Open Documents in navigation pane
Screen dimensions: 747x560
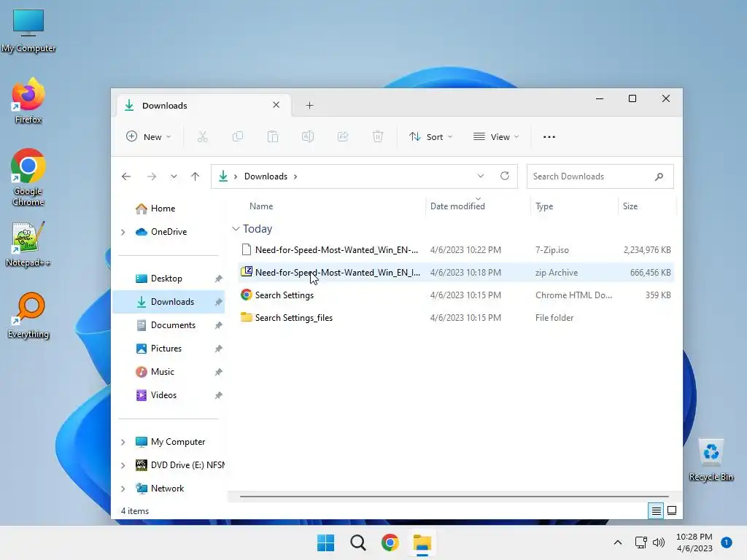173,325
